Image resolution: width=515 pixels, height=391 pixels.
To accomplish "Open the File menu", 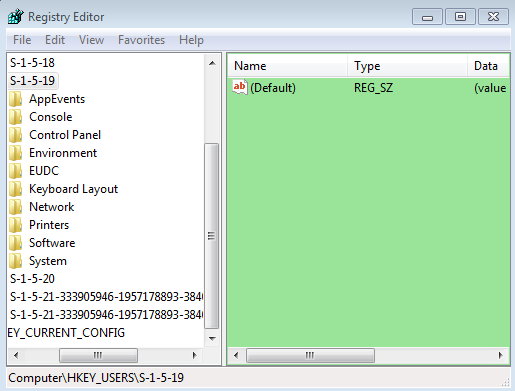I will (x=22, y=40).
